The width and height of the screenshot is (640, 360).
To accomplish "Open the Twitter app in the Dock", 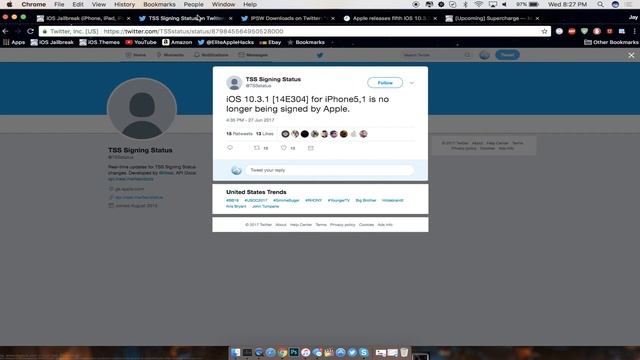I will click(x=352, y=352).
